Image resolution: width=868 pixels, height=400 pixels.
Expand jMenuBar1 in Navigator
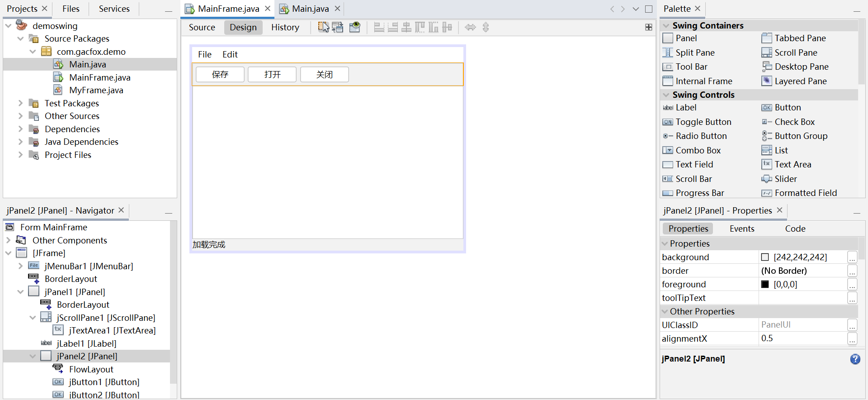click(x=20, y=266)
